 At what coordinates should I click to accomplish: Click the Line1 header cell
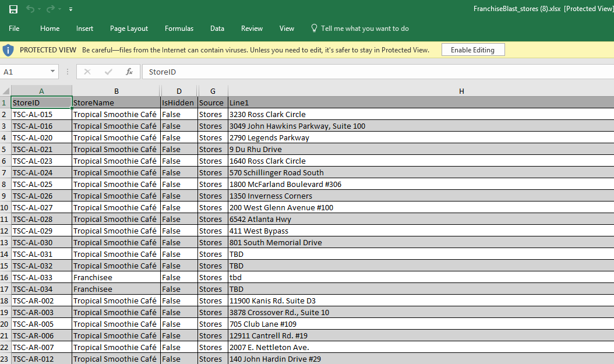[x=421, y=103]
